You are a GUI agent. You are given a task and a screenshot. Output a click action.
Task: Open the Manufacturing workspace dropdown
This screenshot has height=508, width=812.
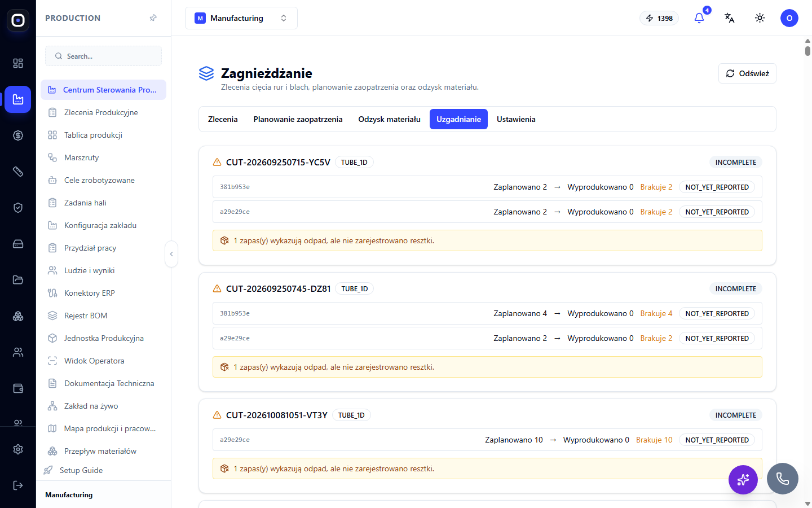click(241, 18)
